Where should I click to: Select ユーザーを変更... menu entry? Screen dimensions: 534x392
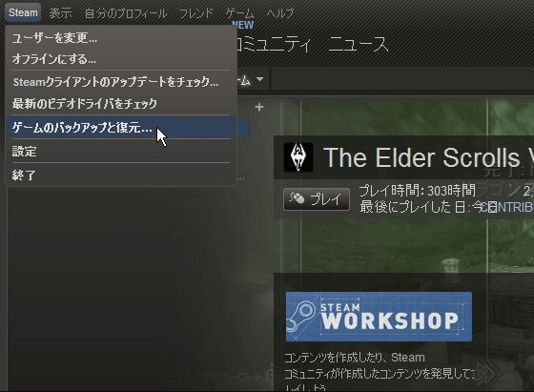(x=121, y=38)
